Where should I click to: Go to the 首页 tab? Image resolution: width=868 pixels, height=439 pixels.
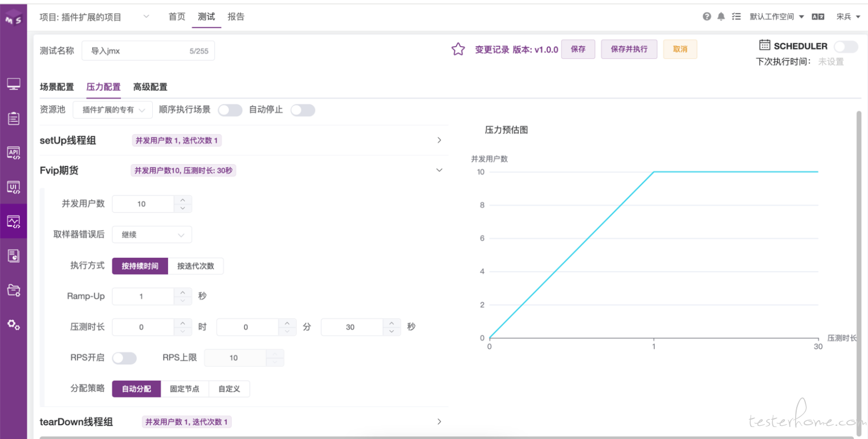tap(177, 17)
